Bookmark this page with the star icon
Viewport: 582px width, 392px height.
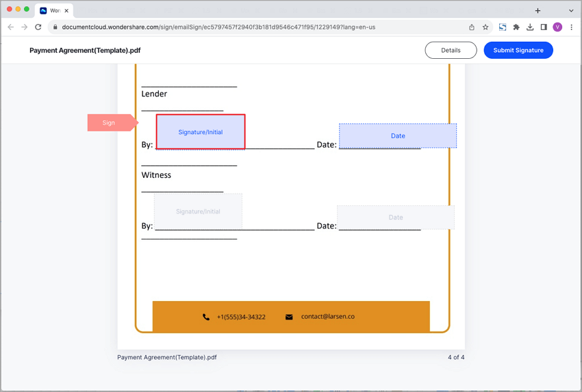tap(485, 27)
